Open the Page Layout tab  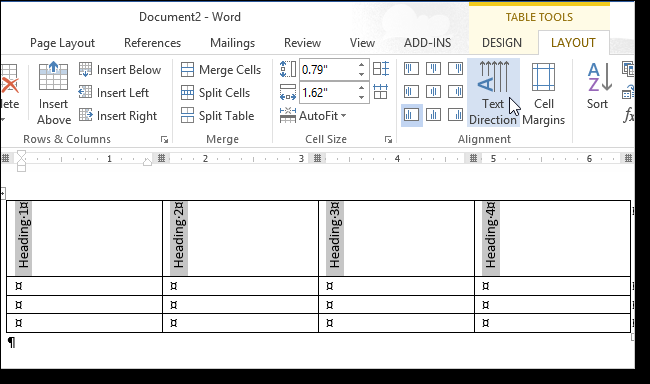click(63, 43)
